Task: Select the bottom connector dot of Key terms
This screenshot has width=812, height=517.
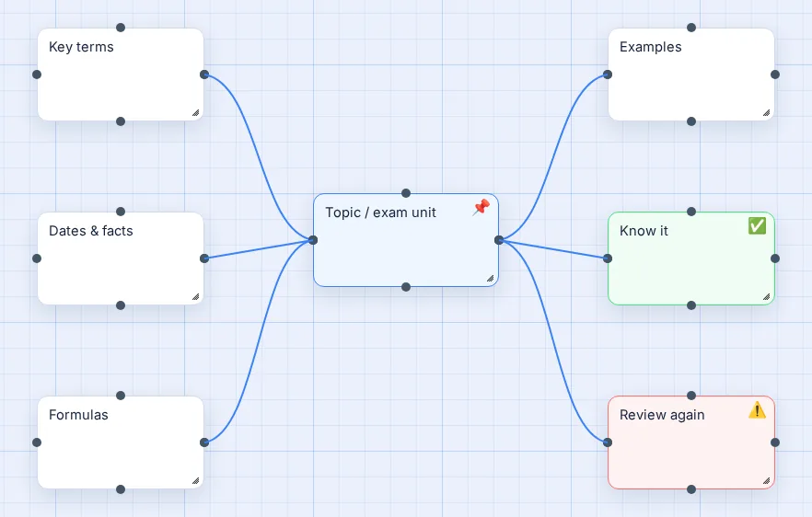Action: (121, 121)
